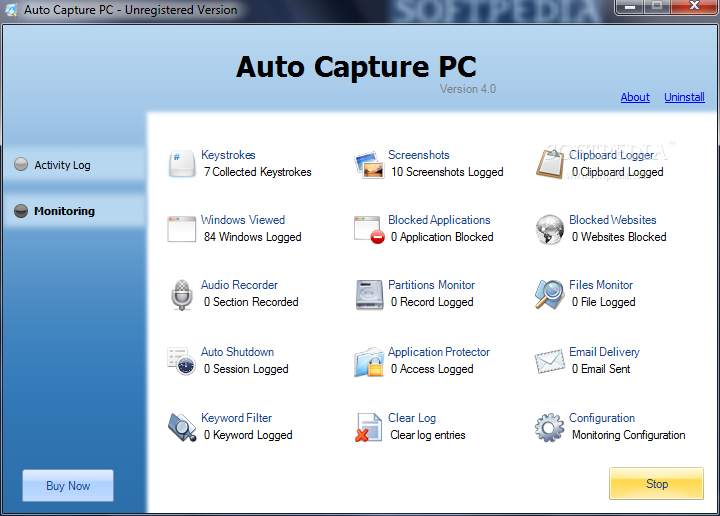Click the Audio Recorder microphone icon
The height and width of the screenshot is (516, 720).
pyautogui.click(x=182, y=295)
